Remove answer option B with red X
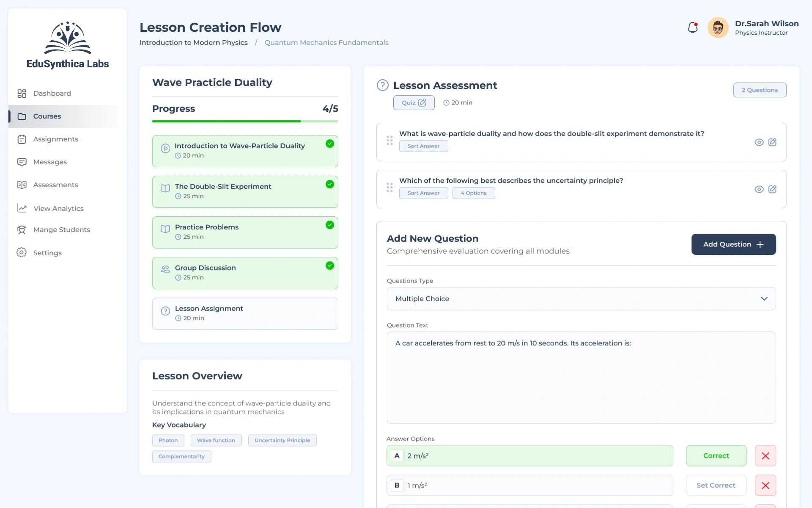Image resolution: width=812 pixels, height=508 pixels. [x=765, y=486]
